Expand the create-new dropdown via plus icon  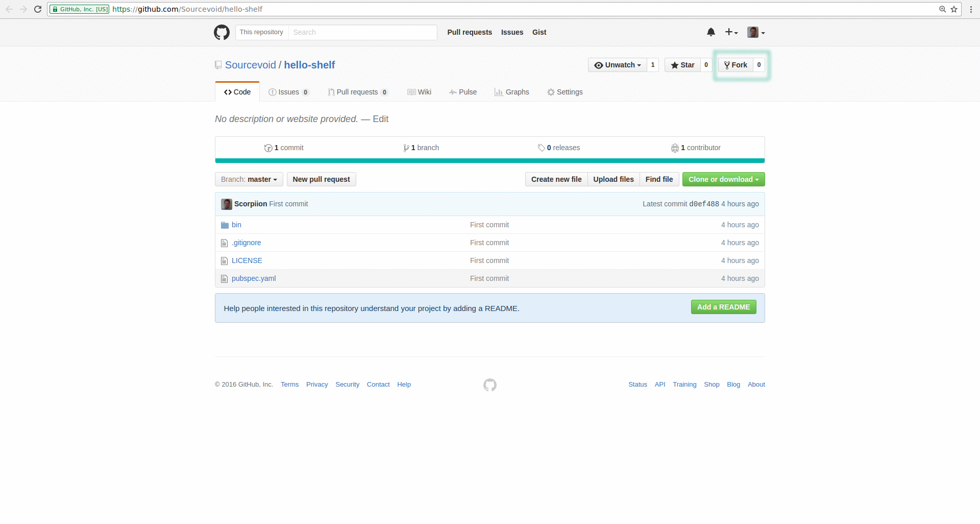click(730, 32)
